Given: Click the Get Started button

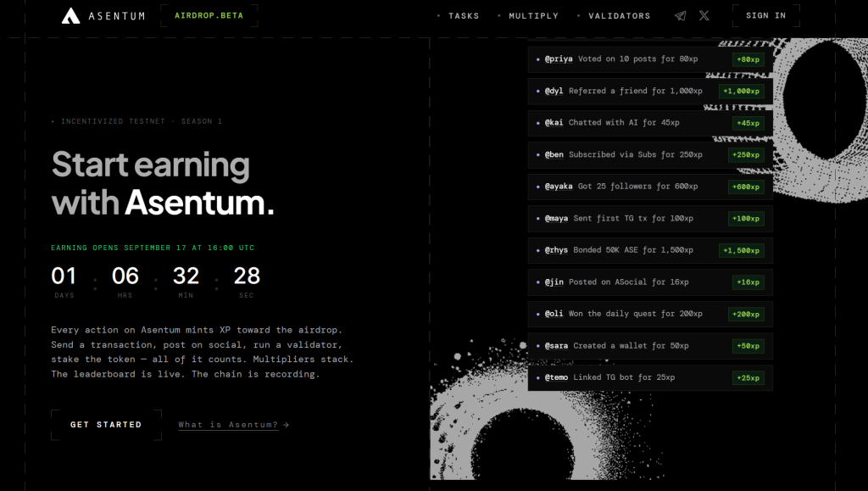Looking at the screenshot, I should click(106, 425).
